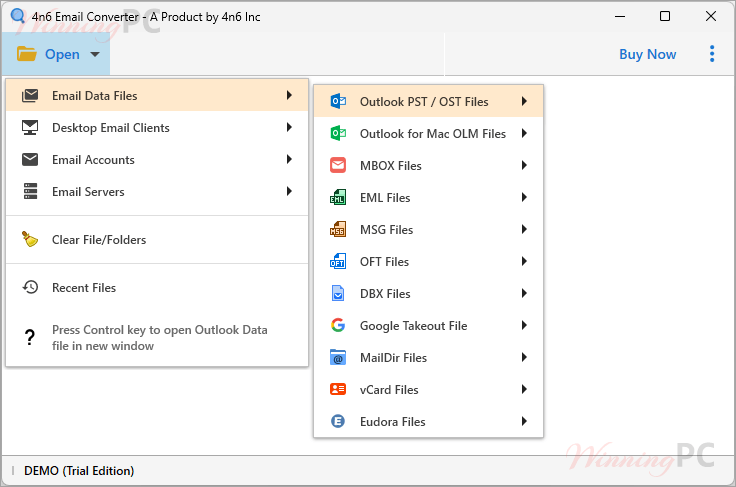This screenshot has height=487, width=736.
Task: Expand the MailDir Files submenu arrow
Action: (524, 357)
